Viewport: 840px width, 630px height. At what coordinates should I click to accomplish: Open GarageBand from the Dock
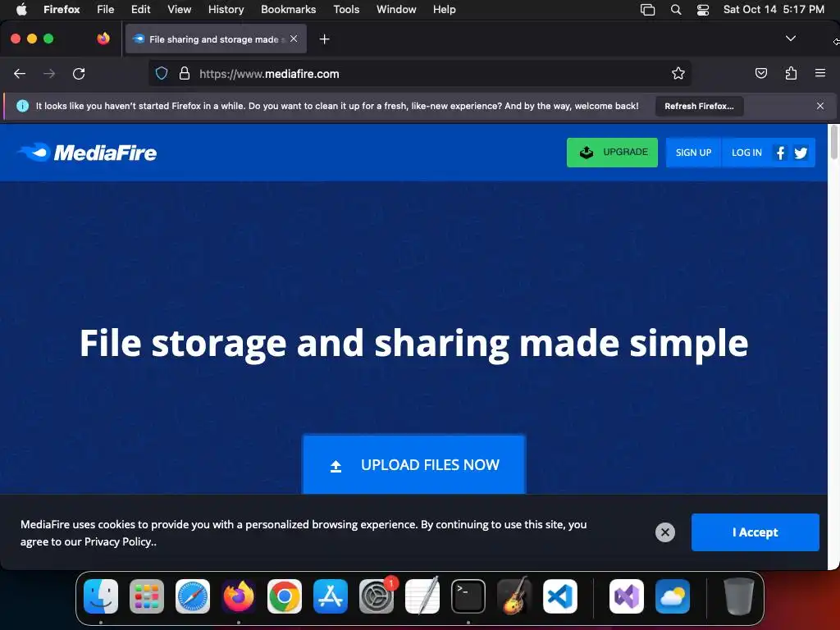point(514,596)
